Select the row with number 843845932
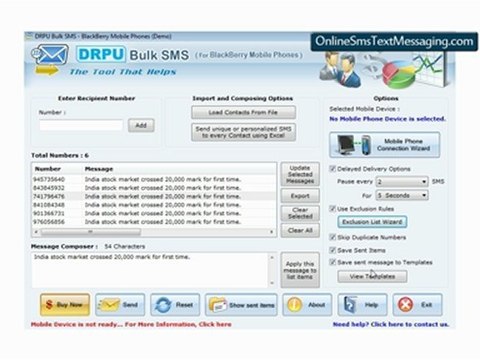 pyautogui.click(x=154, y=188)
